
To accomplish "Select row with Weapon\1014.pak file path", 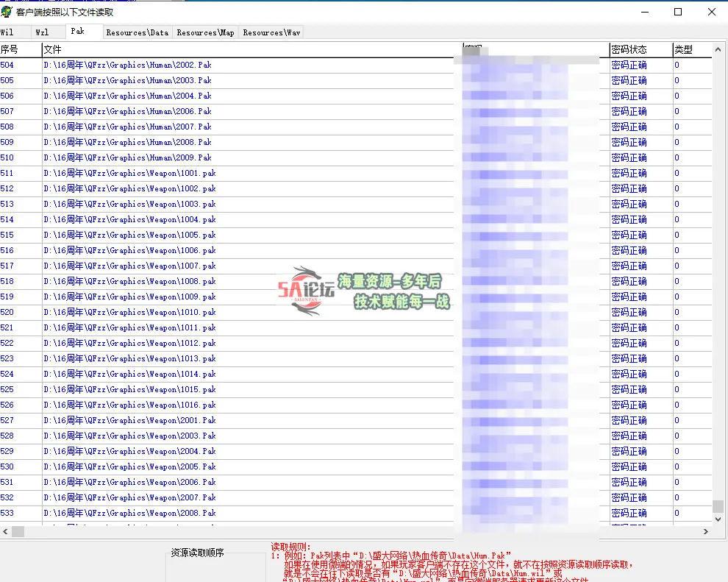I will tap(356, 374).
